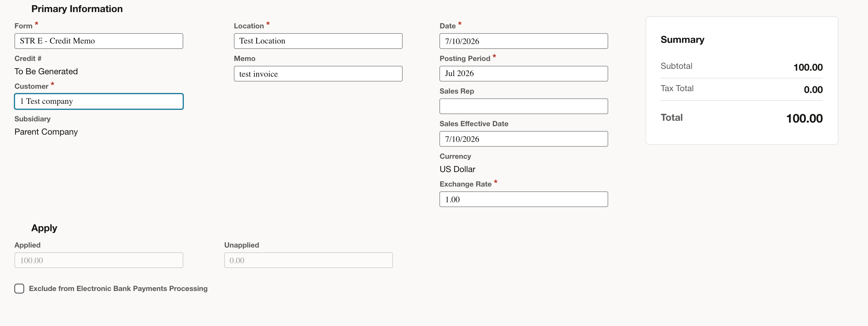This screenshot has width=868, height=326.
Task: Click the Parent Company subsidiary value
Action: [46, 132]
